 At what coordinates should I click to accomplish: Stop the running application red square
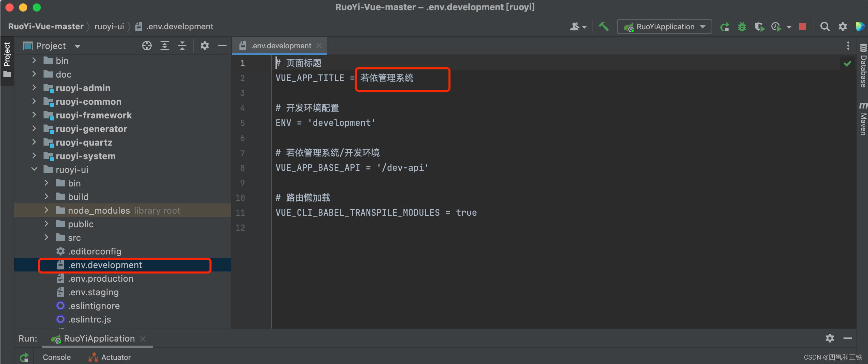coord(803,27)
